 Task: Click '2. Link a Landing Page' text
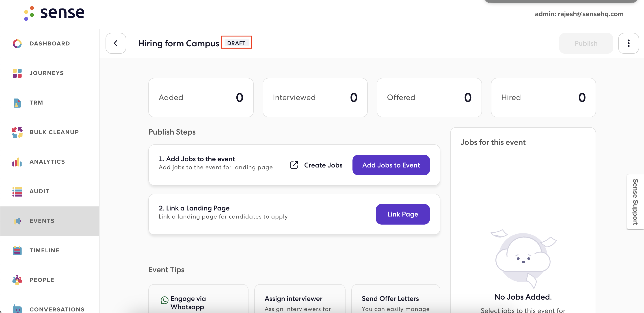[x=194, y=208]
